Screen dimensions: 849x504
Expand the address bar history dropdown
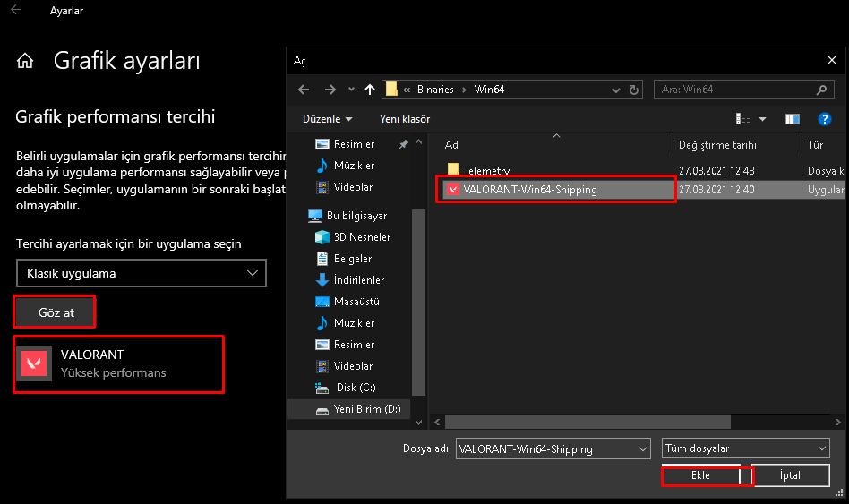[615, 90]
